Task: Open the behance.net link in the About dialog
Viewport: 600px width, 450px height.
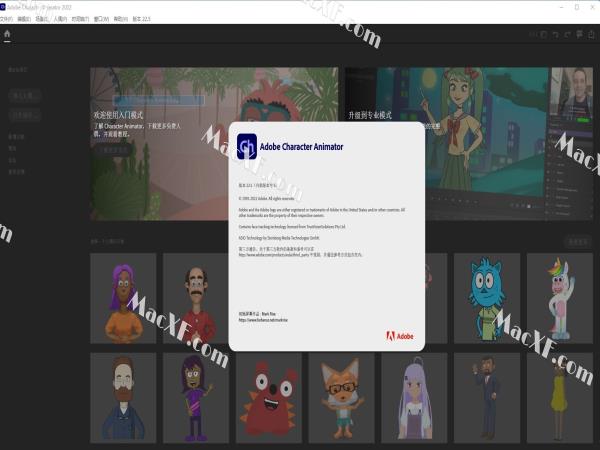Action: click(263, 320)
